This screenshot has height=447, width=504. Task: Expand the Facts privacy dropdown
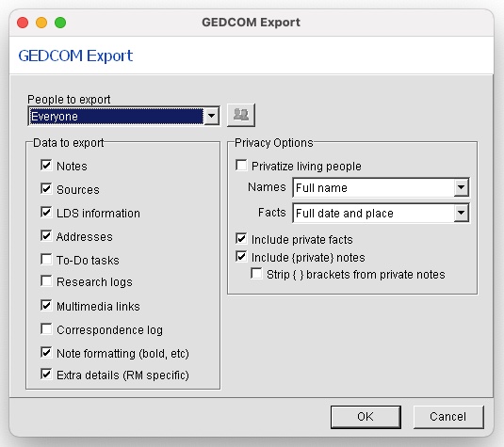pyautogui.click(x=381, y=213)
